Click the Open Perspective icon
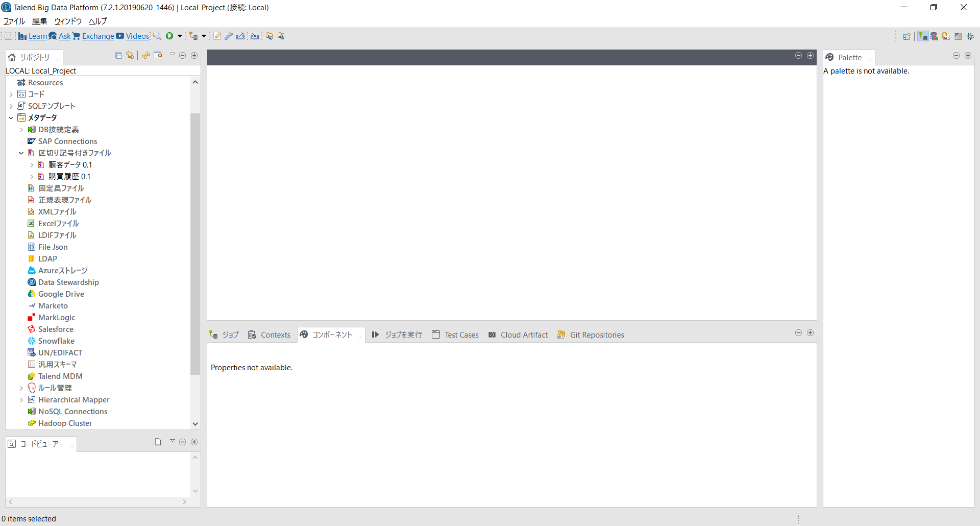This screenshot has height=526, width=980. 907,36
